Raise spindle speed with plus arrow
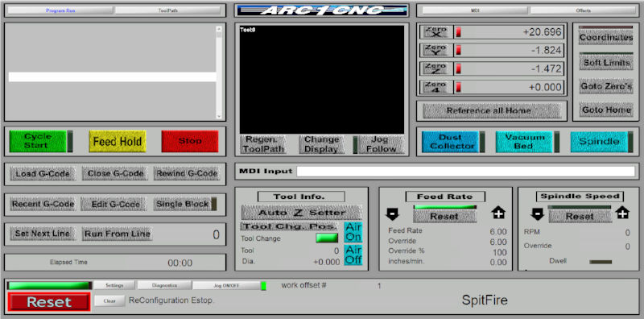This screenshot has height=319, width=644. pos(622,213)
